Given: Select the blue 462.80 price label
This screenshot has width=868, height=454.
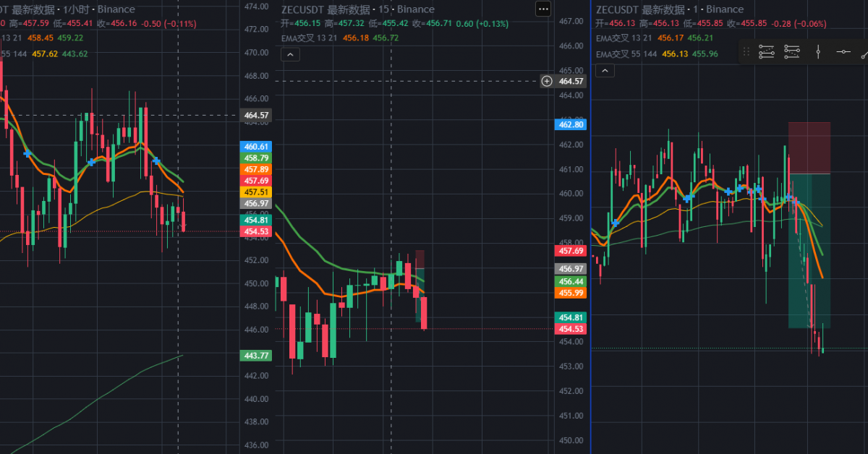Looking at the screenshot, I should tap(572, 124).
